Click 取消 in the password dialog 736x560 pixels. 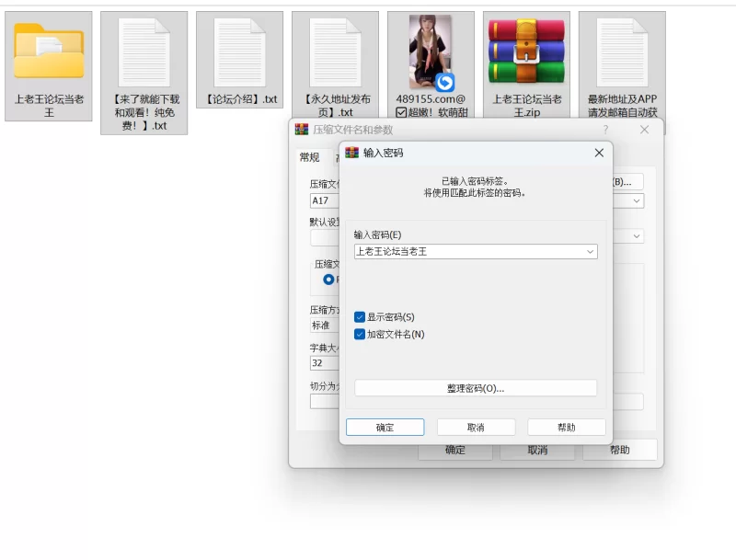476,428
